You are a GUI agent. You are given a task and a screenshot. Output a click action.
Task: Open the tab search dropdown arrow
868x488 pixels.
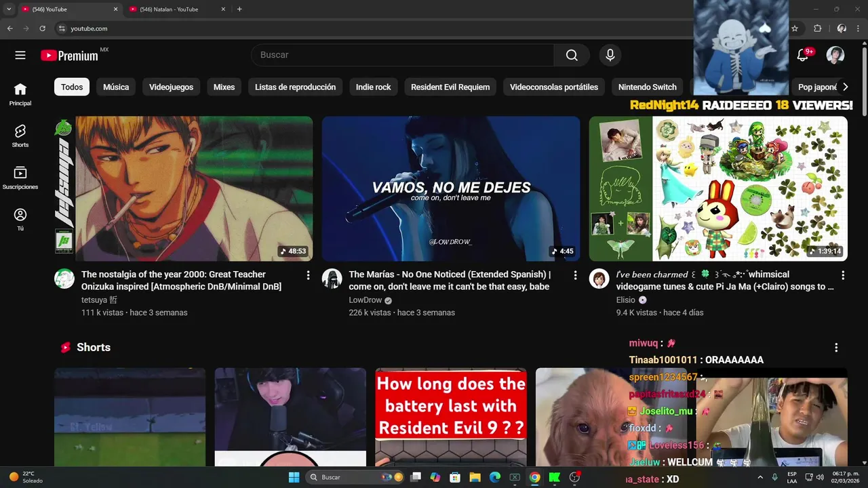coord(9,9)
